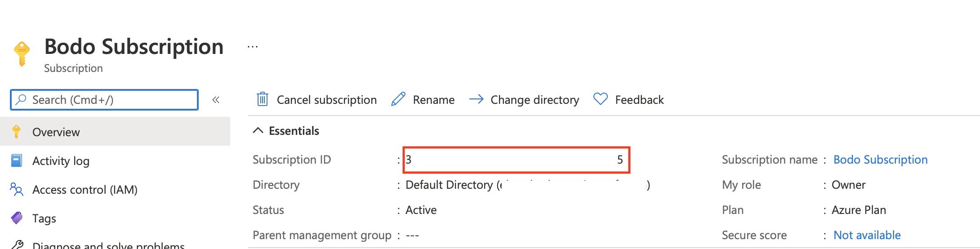Open the Overview menu item
The width and height of the screenshot is (980, 249).
pyautogui.click(x=56, y=132)
